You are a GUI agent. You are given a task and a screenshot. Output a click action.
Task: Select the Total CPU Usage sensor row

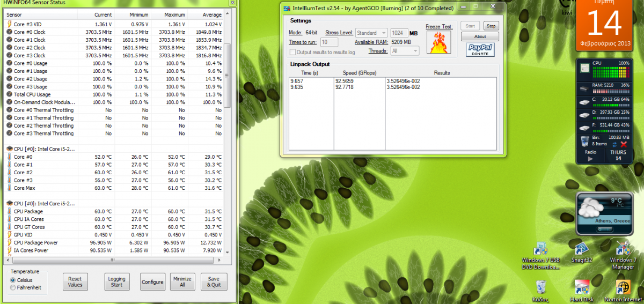114,94
